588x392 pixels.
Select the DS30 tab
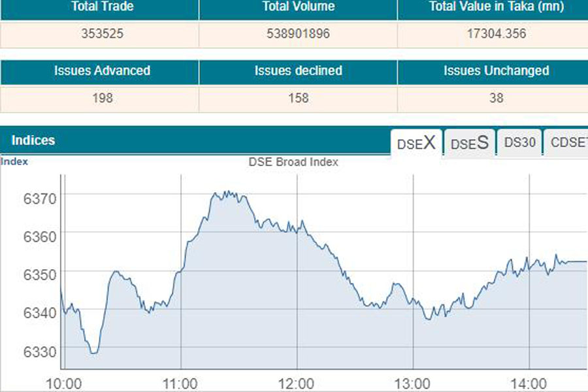point(520,143)
